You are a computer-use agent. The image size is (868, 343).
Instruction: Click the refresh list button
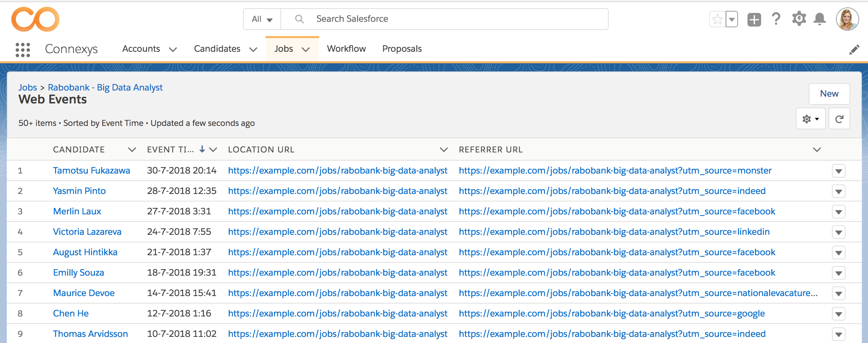tap(839, 119)
